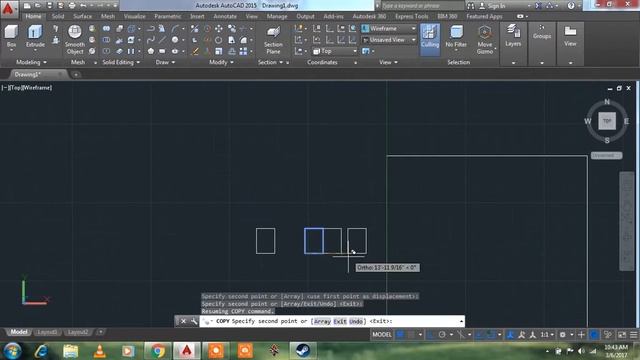Toggle isolate objects icon in status bar
Screen dimensions: 640x360
[608, 335]
